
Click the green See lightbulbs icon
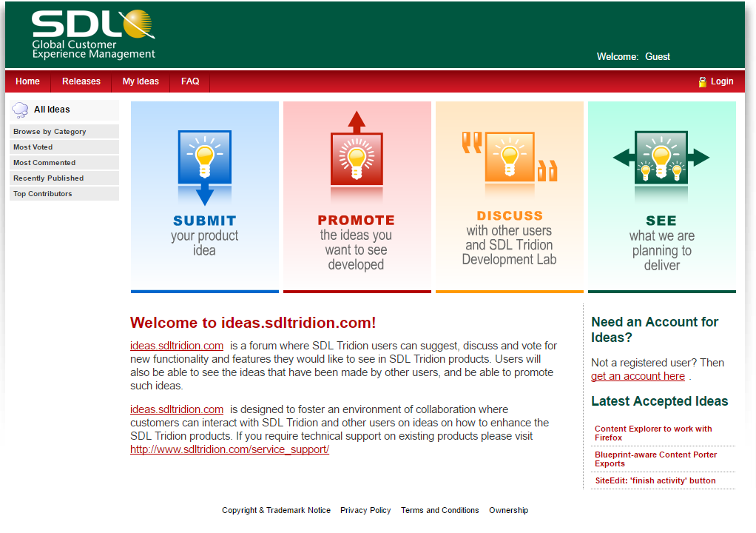click(661, 157)
